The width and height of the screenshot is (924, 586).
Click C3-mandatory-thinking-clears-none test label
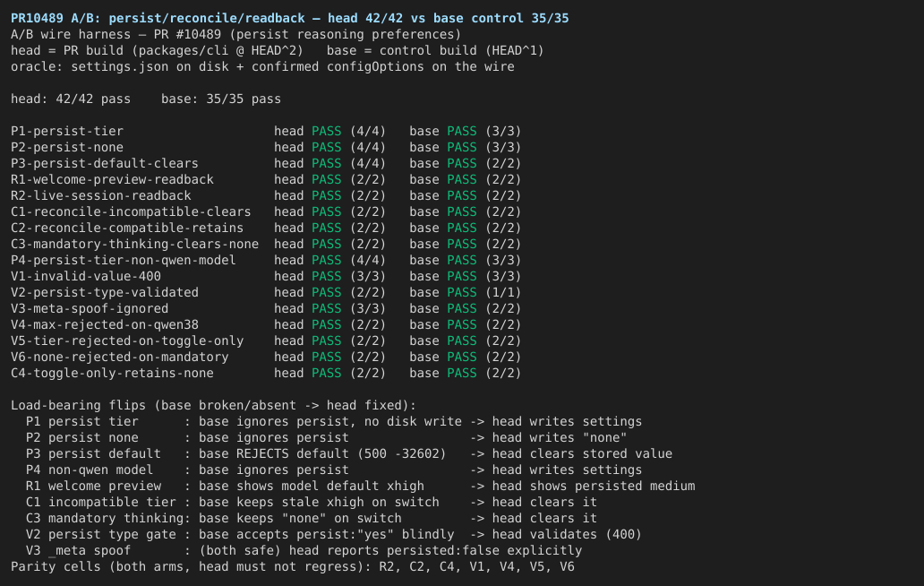(134, 244)
